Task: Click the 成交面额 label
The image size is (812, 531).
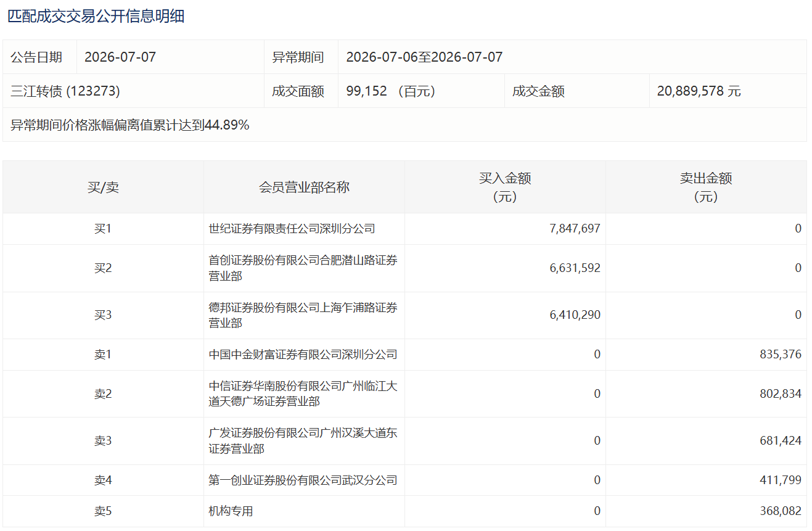Action: click(x=298, y=91)
